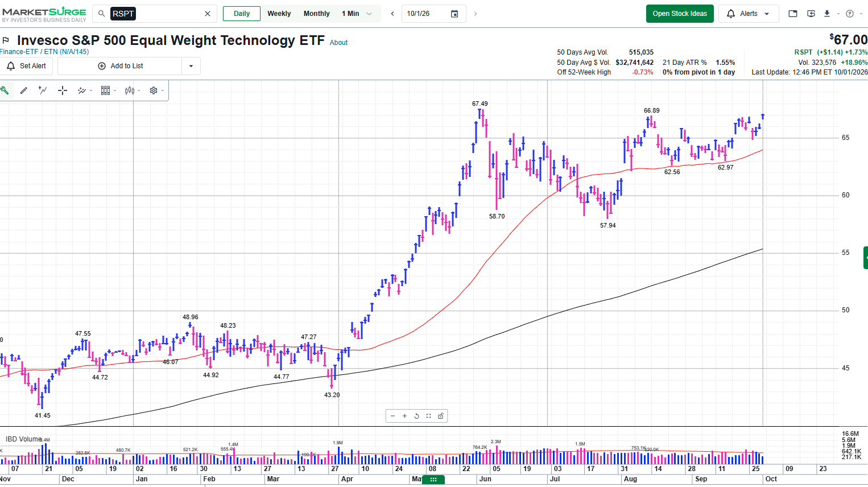Expand the chart settings chevron
Image resolution: width=868 pixels, height=487 pixels.
[x=163, y=90]
